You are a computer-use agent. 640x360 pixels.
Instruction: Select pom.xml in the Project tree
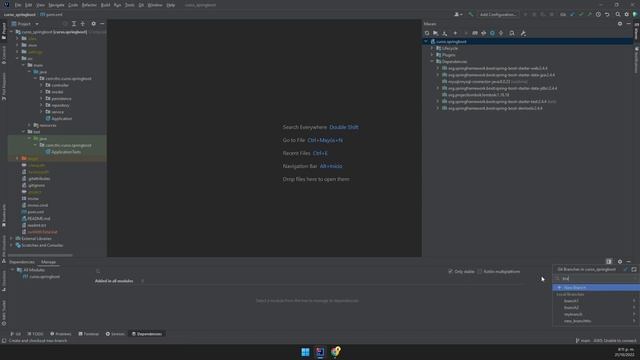[x=33, y=212]
